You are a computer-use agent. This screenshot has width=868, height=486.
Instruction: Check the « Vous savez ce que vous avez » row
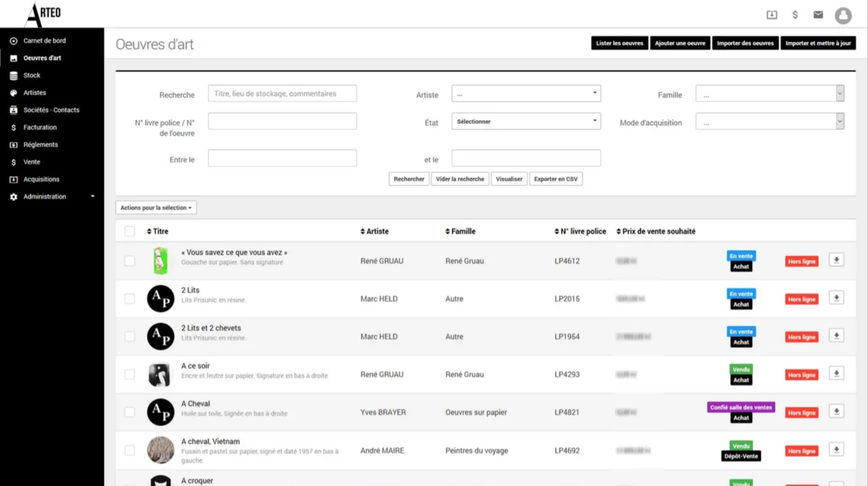tap(129, 261)
